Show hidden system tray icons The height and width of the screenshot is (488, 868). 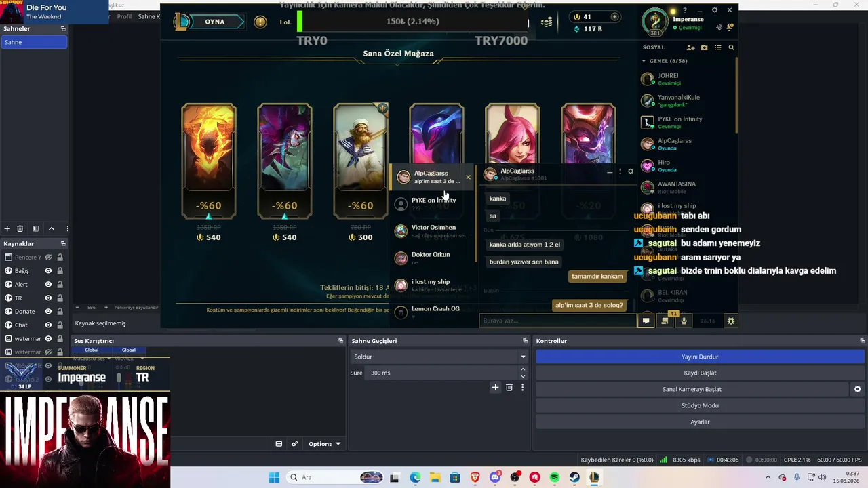[x=768, y=477]
